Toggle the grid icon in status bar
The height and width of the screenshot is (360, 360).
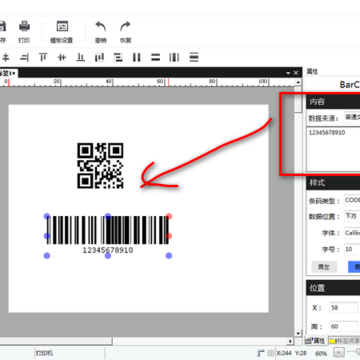(271, 353)
